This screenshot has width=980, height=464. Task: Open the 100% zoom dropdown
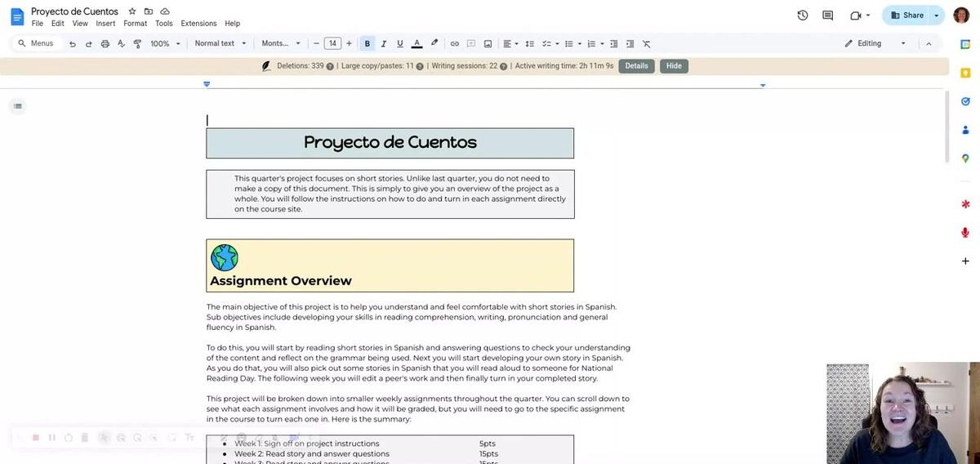coord(166,43)
